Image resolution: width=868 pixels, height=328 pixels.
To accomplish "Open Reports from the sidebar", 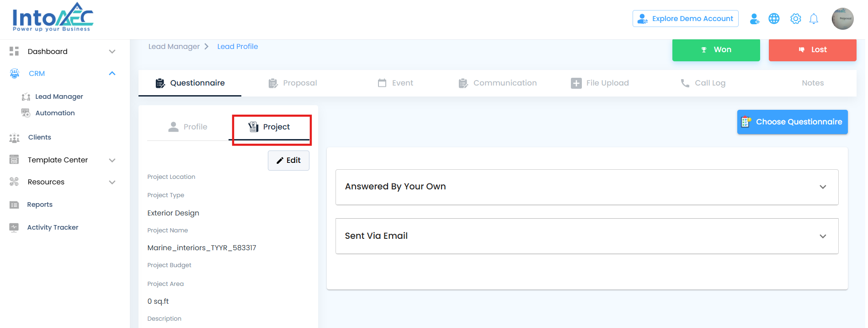I will 40,204.
